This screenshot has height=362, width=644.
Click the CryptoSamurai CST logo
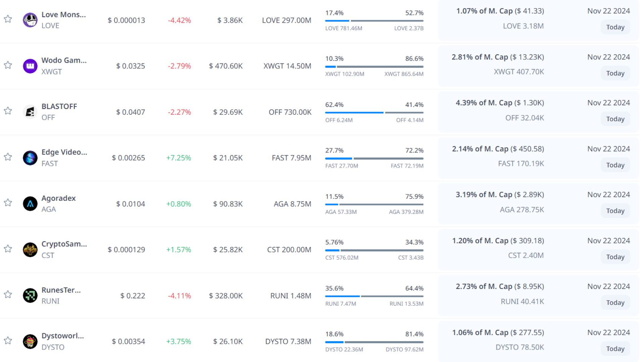[x=30, y=250]
